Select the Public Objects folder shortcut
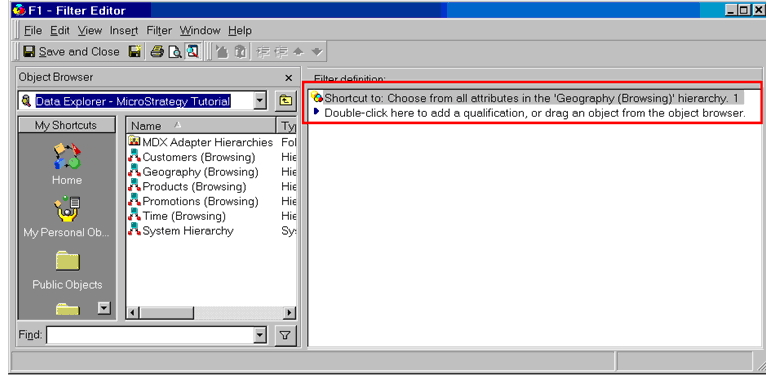 [x=67, y=270]
